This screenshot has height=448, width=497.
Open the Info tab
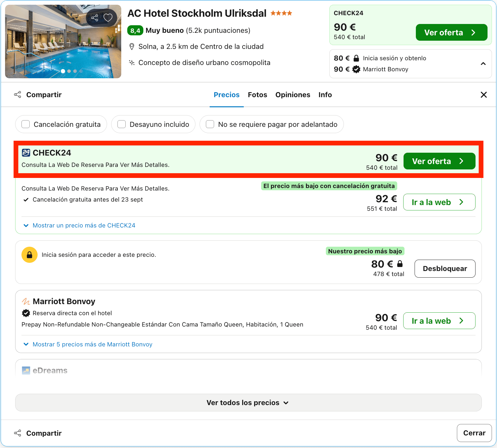tap(325, 95)
